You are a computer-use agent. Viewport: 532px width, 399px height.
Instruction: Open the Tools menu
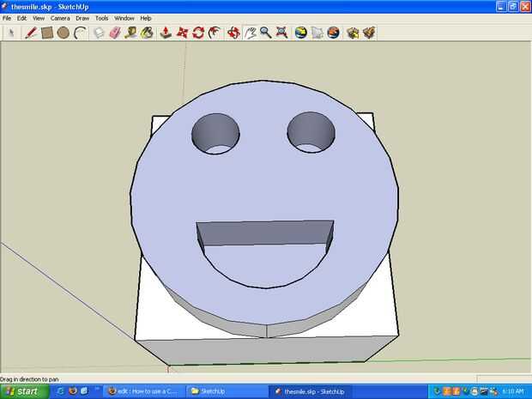tap(101, 18)
